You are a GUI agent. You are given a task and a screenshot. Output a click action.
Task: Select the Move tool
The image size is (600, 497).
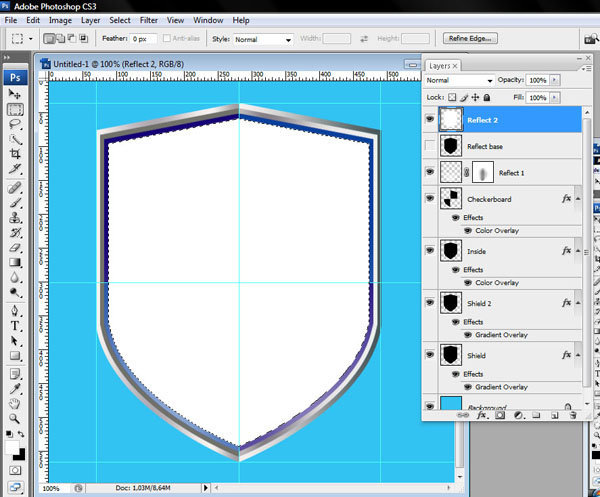click(15, 94)
